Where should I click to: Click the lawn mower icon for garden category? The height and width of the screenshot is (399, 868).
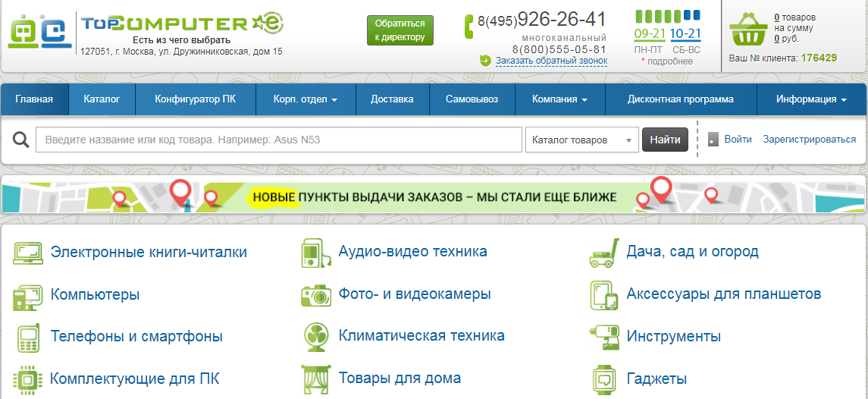click(604, 253)
